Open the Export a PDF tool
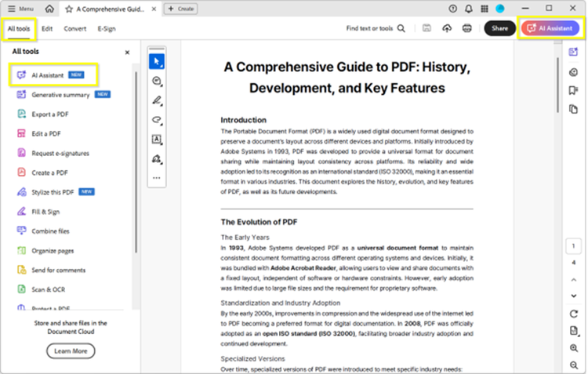Viewport: 588px width, 374px height. 43,114
